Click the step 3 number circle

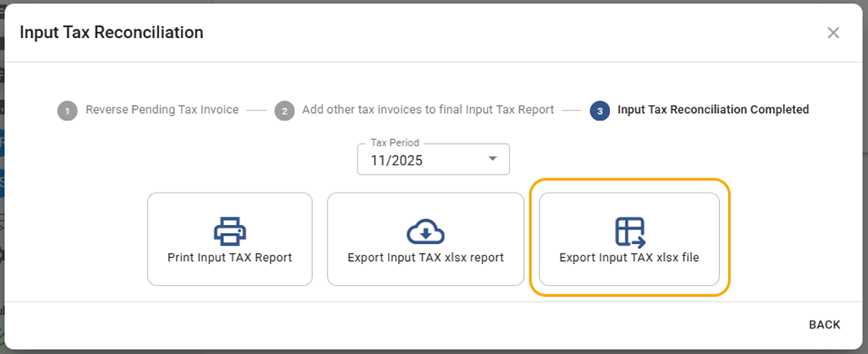click(600, 111)
